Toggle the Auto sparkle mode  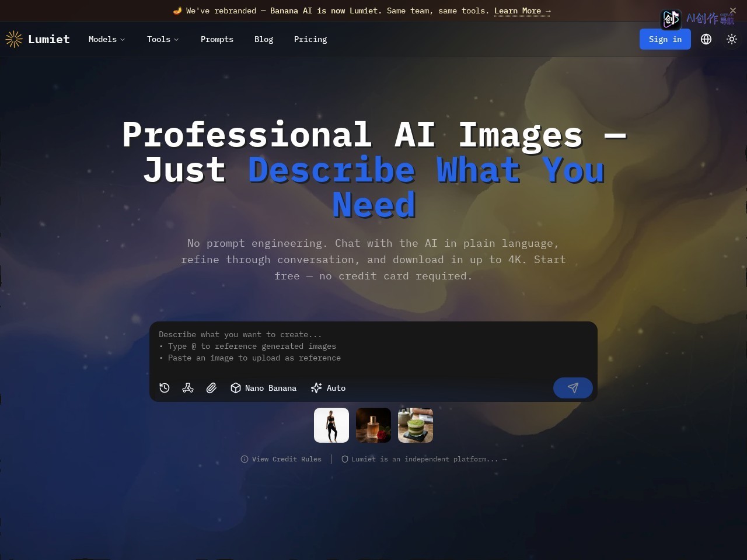(x=328, y=388)
